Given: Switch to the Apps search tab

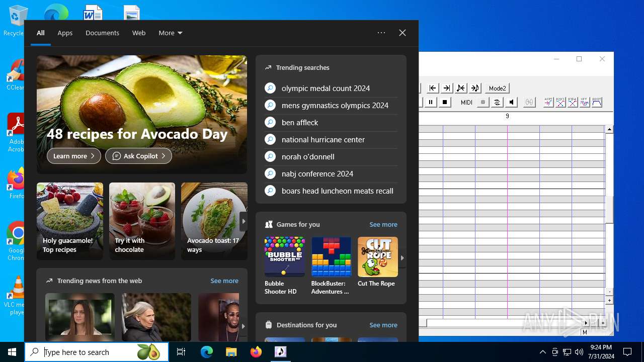Looking at the screenshot, I should [65, 33].
